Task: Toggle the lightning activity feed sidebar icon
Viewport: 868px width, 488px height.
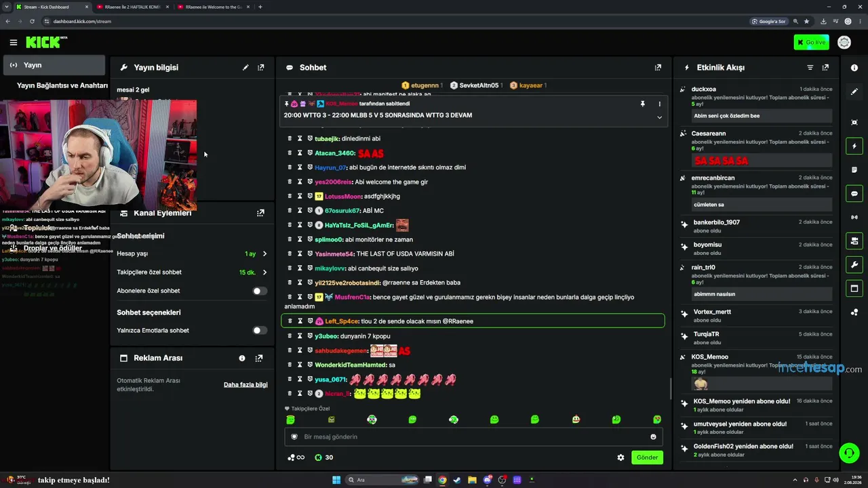Action: pos(854,146)
